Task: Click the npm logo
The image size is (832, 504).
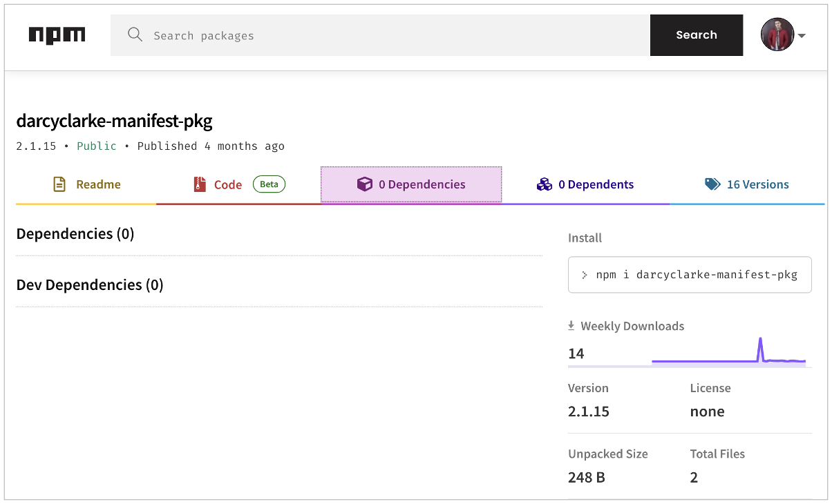Action: (x=57, y=35)
